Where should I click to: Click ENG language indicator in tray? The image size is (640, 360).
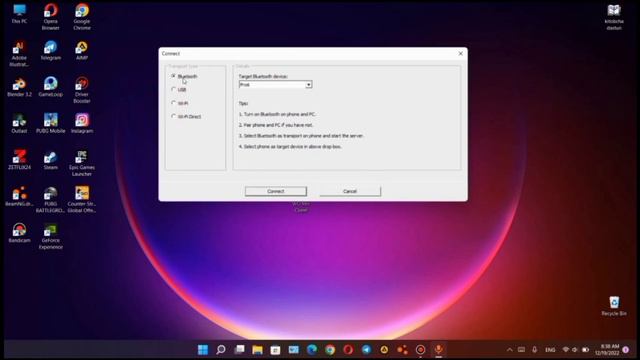pyautogui.click(x=550, y=350)
